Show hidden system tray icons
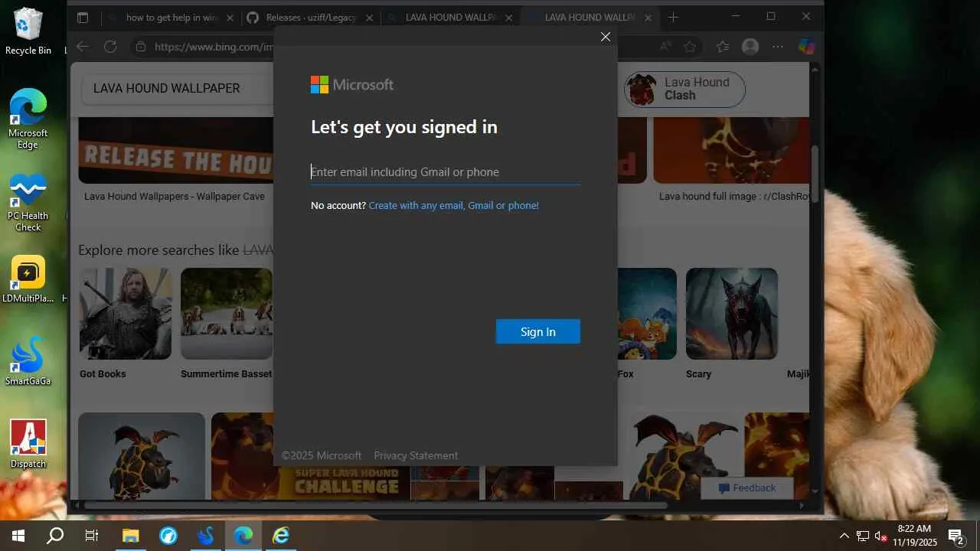This screenshot has width=980, height=551. 844,536
